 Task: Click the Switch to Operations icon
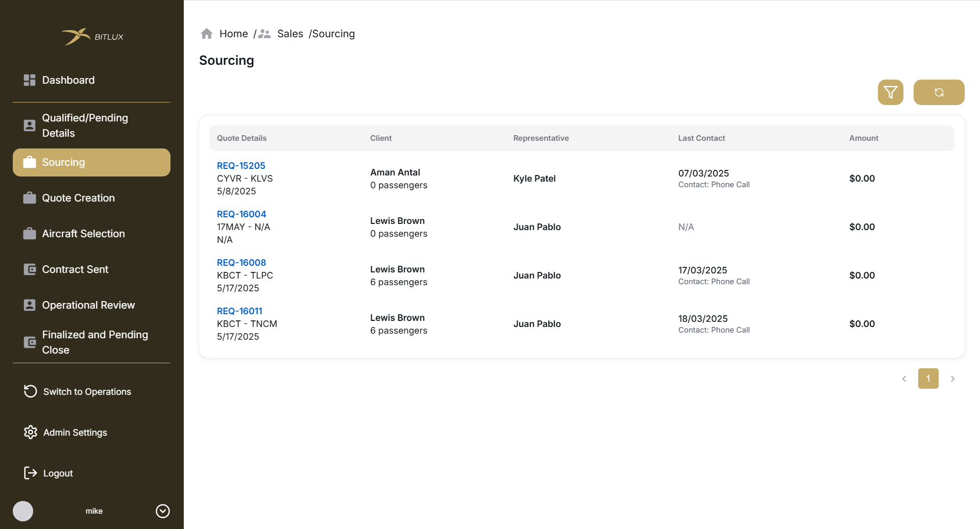coord(31,391)
